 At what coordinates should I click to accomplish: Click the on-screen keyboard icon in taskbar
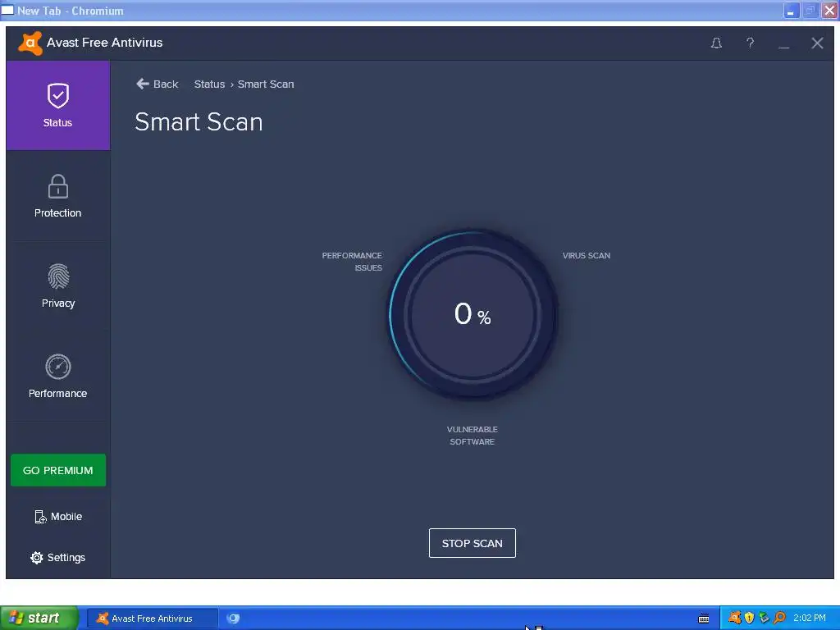coord(704,619)
